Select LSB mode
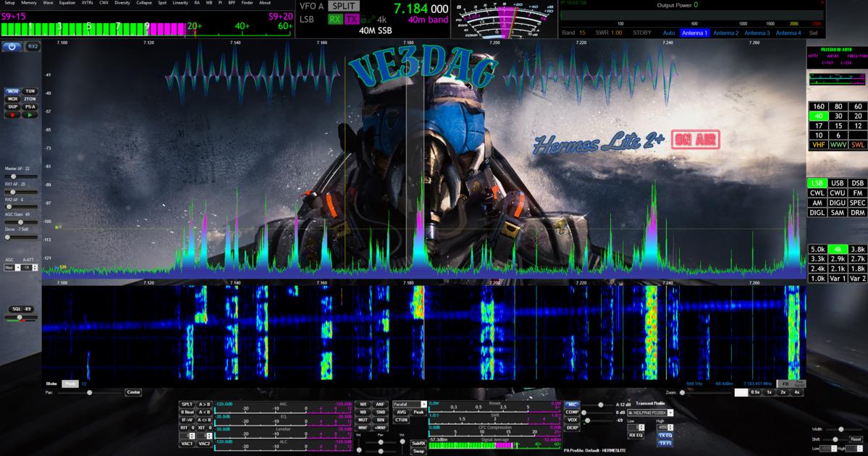The height and width of the screenshot is (456, 868). coord(817,183)
